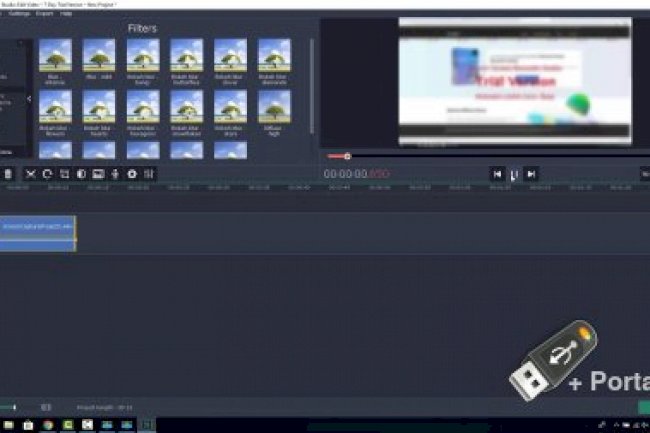Collapse the filter category list with the arrow
The width and height of the screenshot is (650, 433).
pyautogui.click(x=29, y=99)
